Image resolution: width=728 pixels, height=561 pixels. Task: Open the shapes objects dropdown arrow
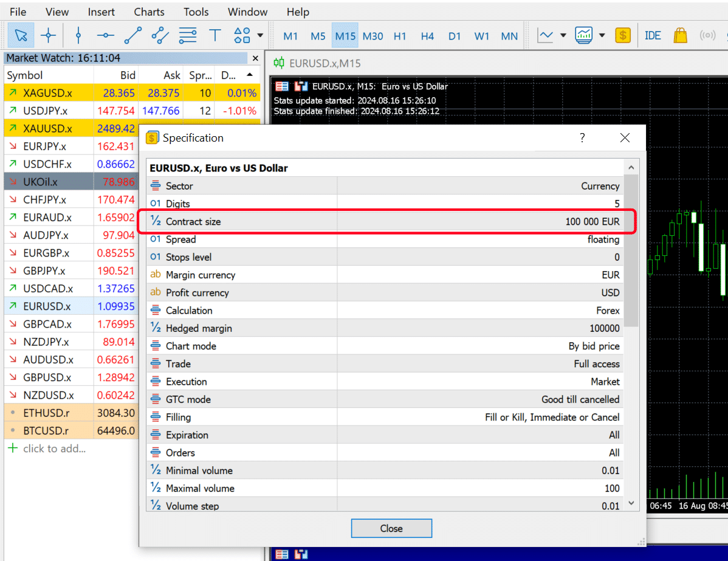[260, 35]
